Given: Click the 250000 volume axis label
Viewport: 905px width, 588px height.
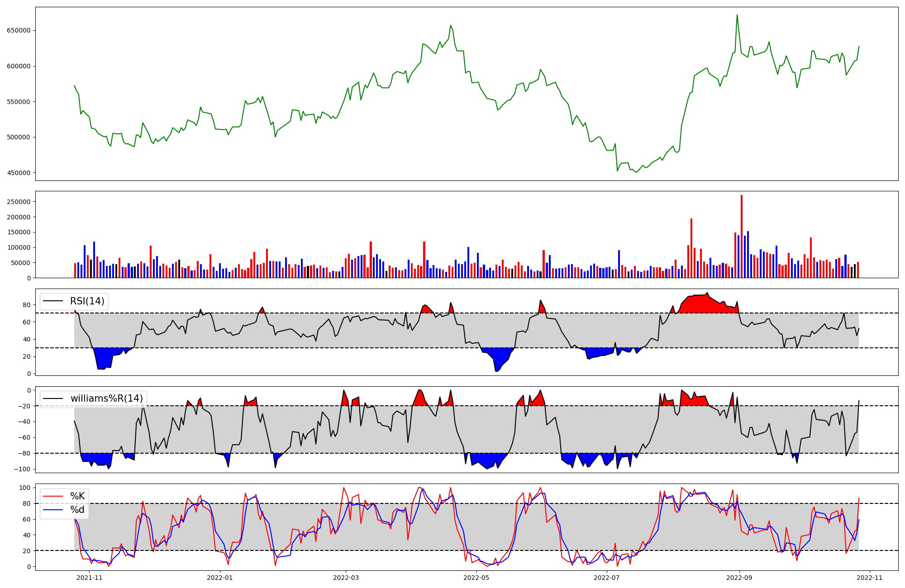Looking at the screenshot, I should pyautogui.click(x=19, y=202).
